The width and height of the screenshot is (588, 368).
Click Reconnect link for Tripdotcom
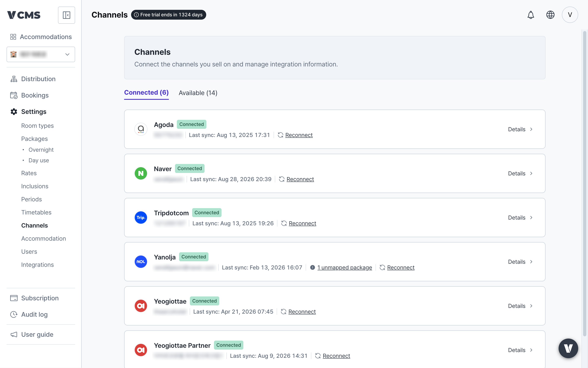pyautogui.click(x=302, y=223)
